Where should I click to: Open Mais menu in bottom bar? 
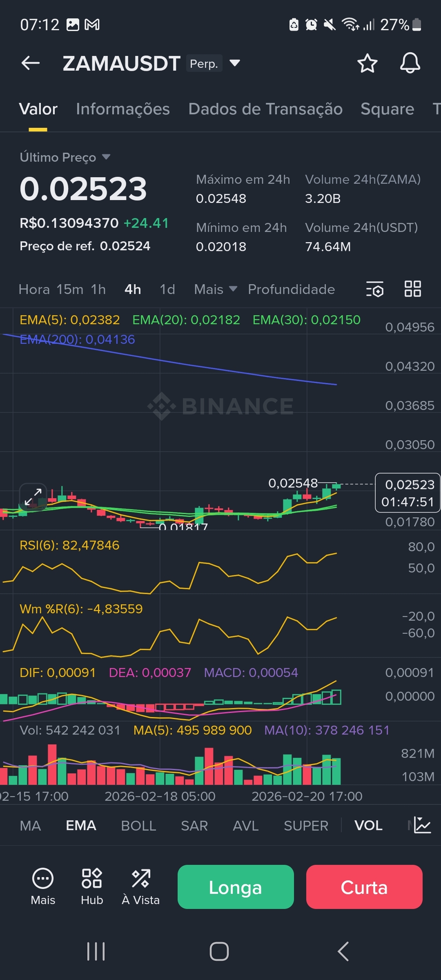(x=43, y=886)
